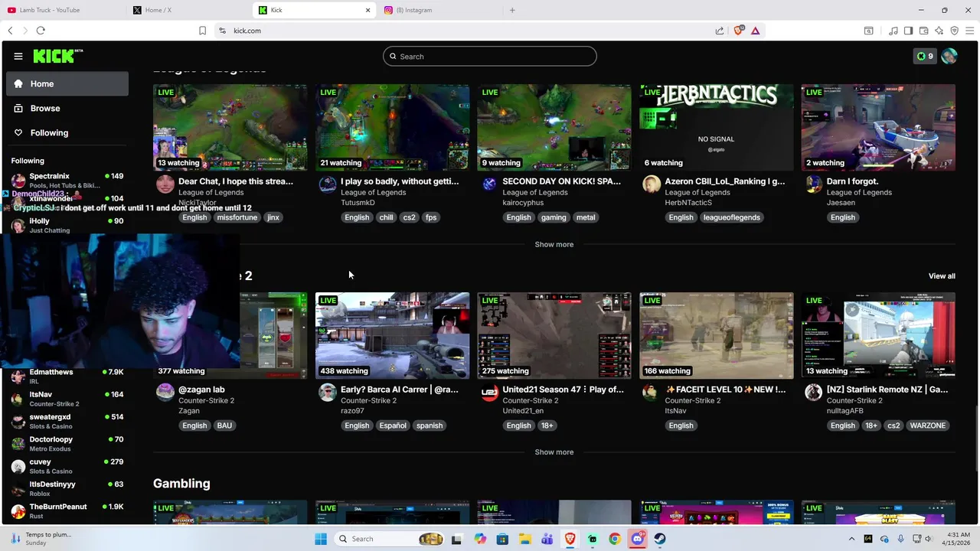Open the HerbNTactics No Signal stream thumbnail
The image size is (980, 551).
pos(717,127)
